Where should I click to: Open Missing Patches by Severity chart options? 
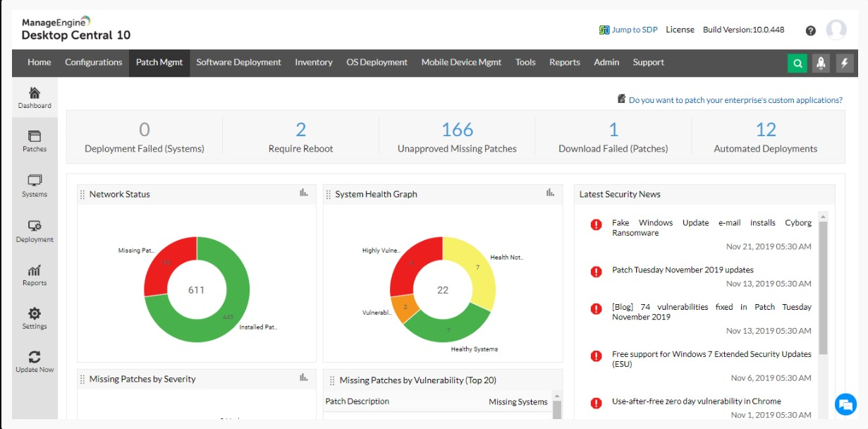pos(304,378)
